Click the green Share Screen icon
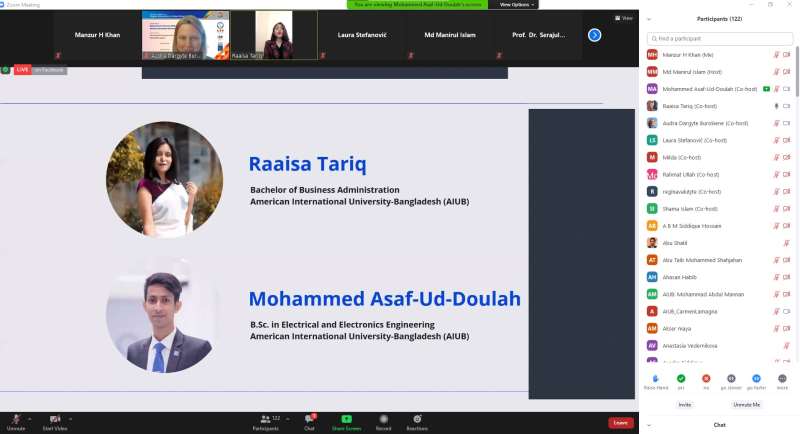The width and height of the screenshot is (800, 434). [x=346, y=419]
